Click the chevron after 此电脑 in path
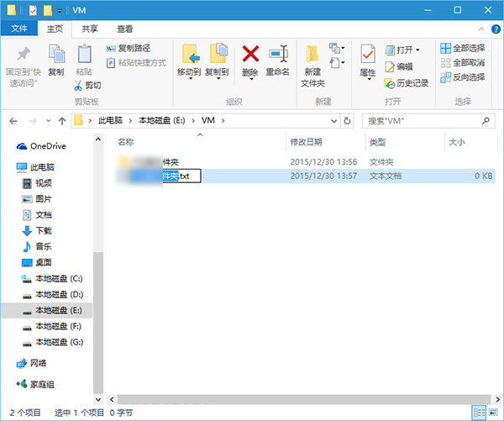The image size is (504, 421). [130, 121]
